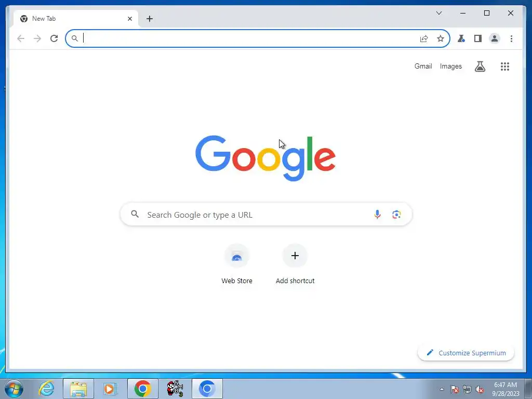Minimize the Supermium window

pos(463,13)
